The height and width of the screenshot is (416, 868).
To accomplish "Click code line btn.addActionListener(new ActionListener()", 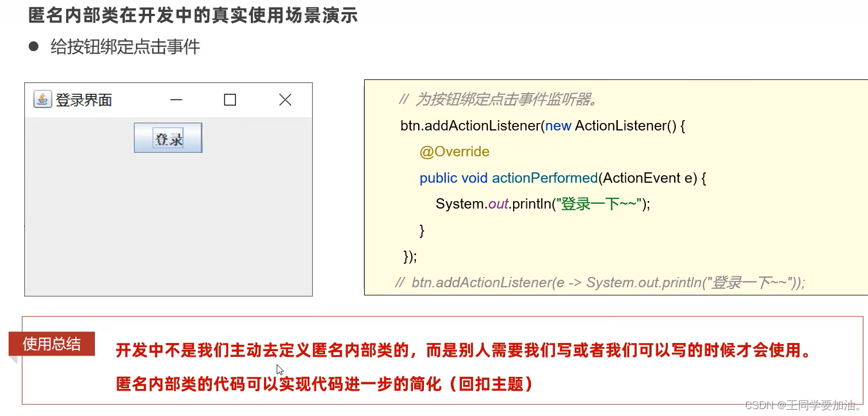I will point(543,126).
